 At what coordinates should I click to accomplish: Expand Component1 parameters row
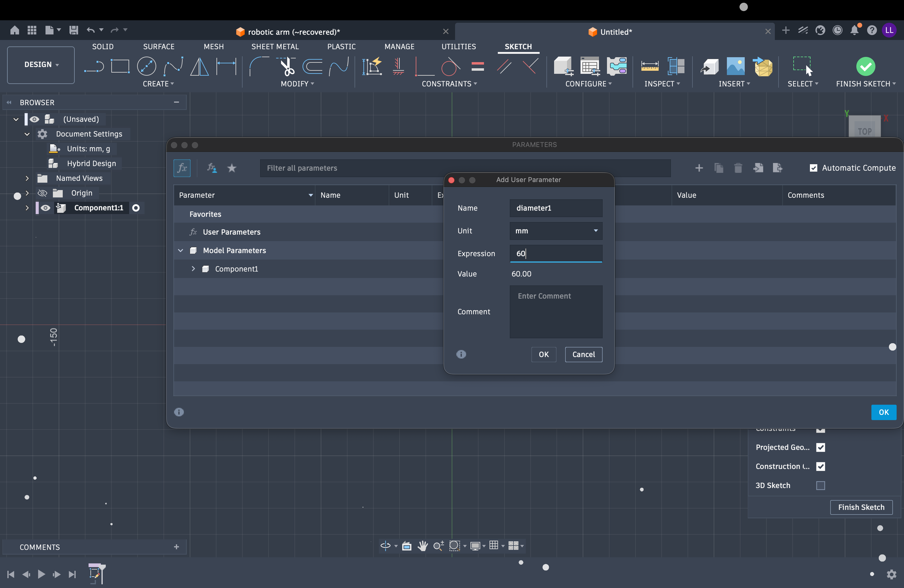point(193,269)
